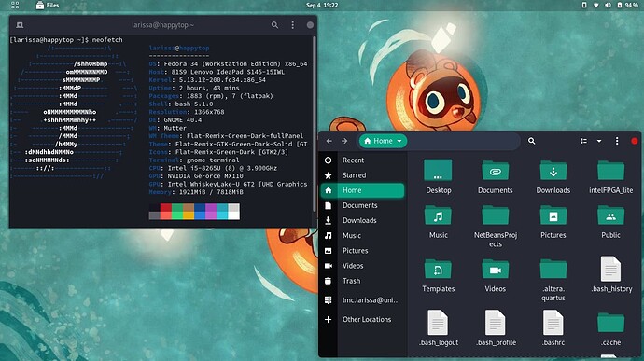Click the Wi-Fi status icon in top bar

point(596,6)
